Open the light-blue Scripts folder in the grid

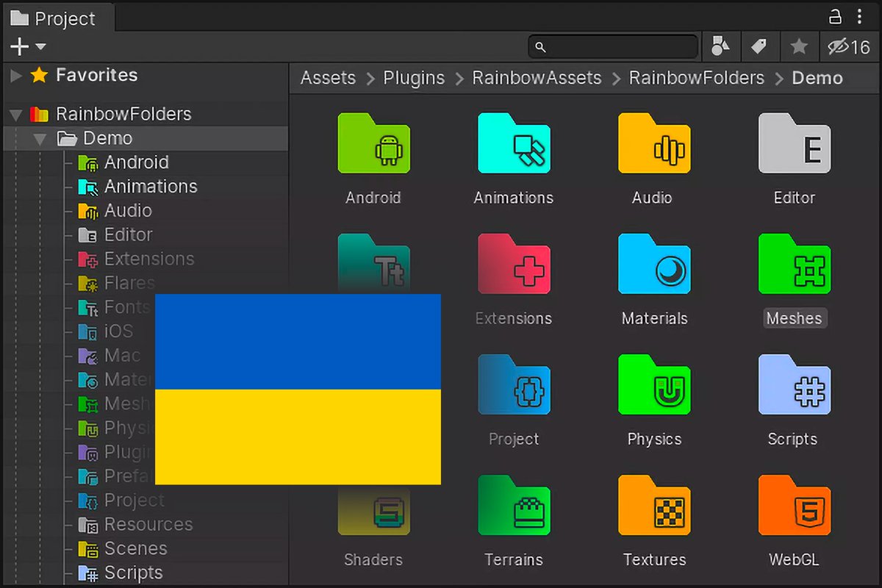(x=795, y=384)
